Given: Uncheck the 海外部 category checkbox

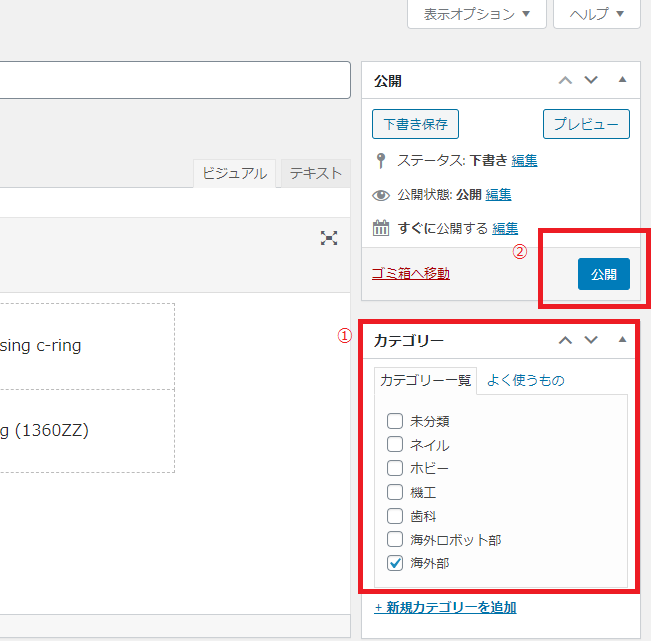Looking at the screenshot, I should [395, 564].
